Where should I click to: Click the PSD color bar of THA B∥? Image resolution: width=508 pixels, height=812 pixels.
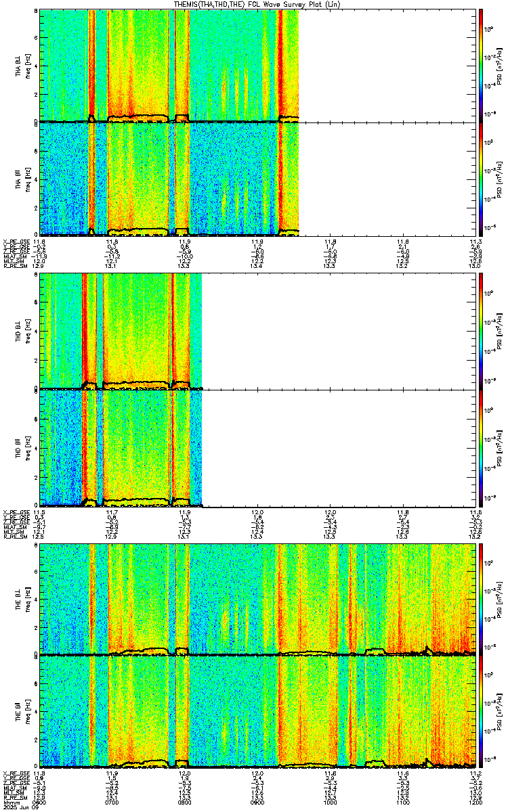(x=481, y=179)
